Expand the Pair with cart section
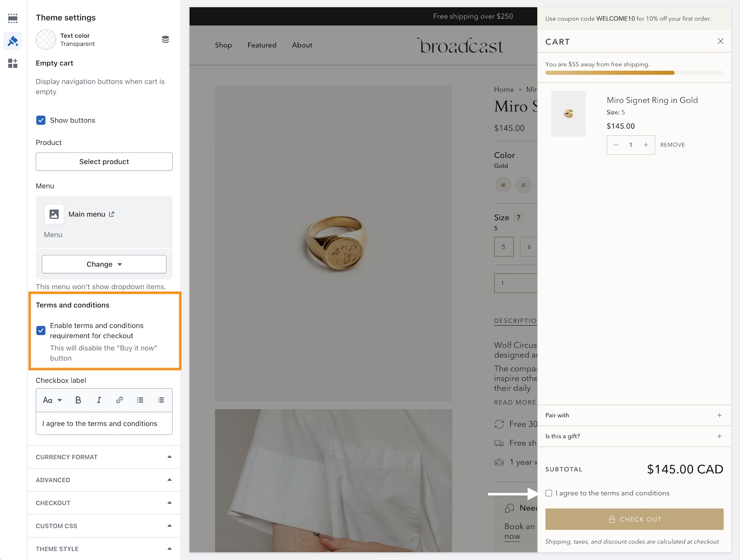This screenshot has width=740, height=560. 634,416
